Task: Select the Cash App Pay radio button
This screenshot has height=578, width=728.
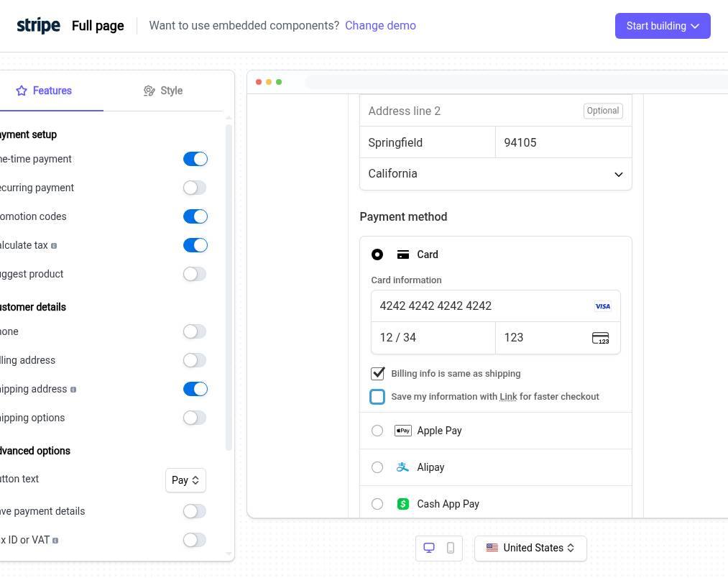Action: pos(377,504)
